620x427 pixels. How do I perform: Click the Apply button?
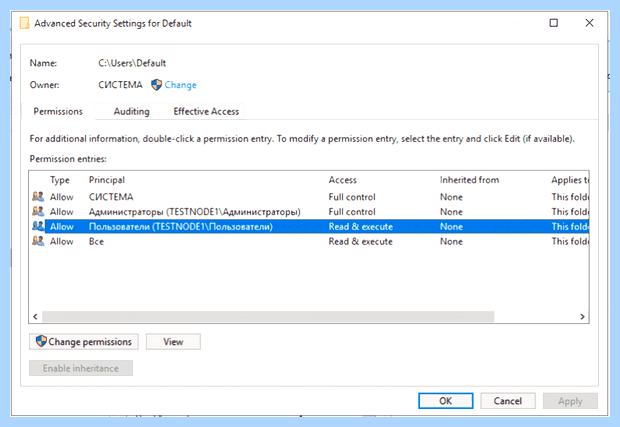click(x=570, y=401)
